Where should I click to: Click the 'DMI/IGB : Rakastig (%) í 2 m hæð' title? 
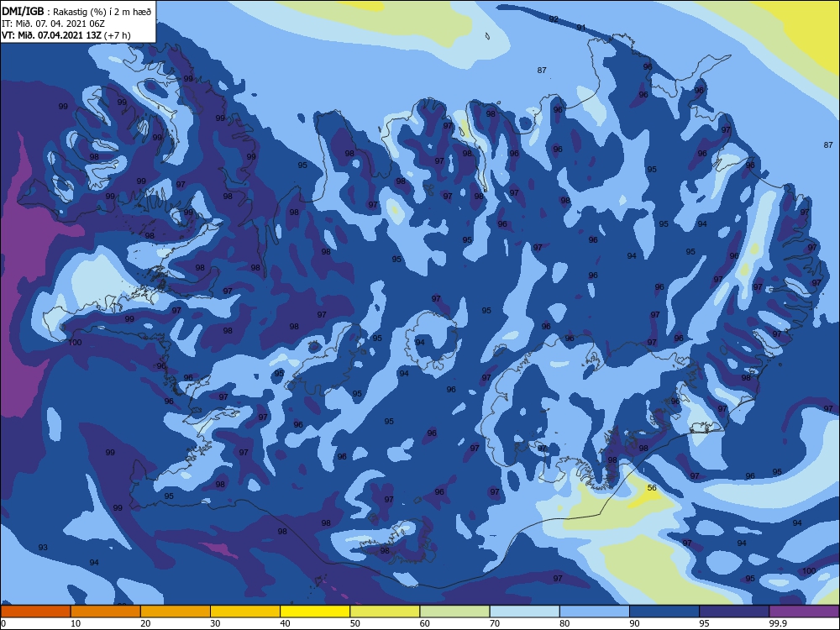coord(77,11)
